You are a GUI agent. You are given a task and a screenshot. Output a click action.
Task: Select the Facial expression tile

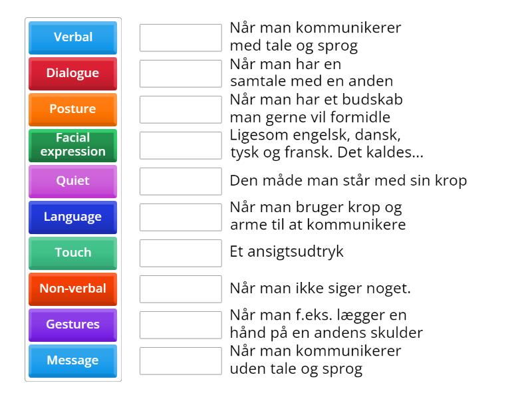click(x=72, y=145)
